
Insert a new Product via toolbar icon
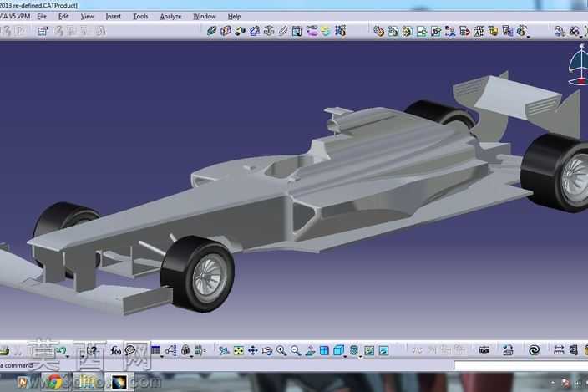393,32
